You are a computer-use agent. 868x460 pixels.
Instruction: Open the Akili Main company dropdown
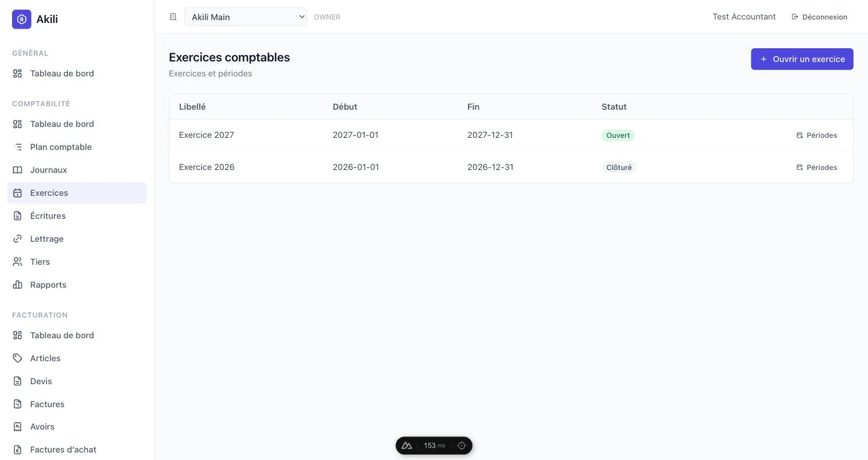[245, 17]
